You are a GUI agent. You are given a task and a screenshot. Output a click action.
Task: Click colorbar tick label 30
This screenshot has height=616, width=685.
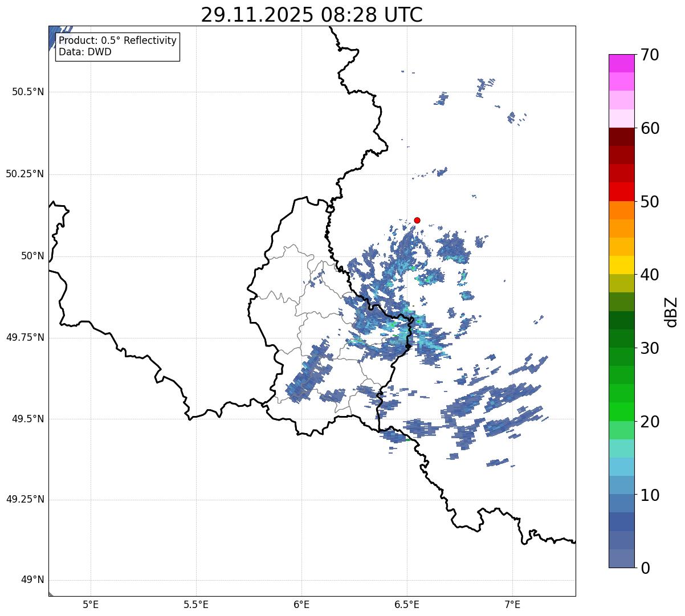tap(650, 348)
